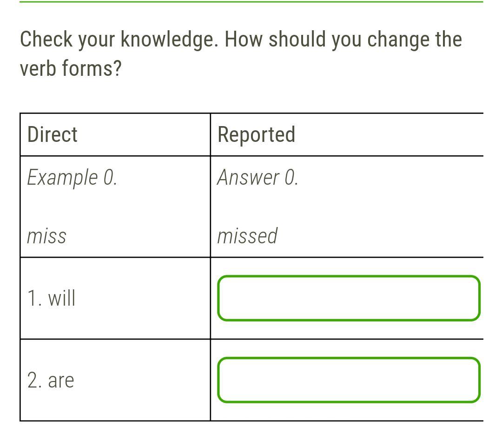Click the answer field beside "1. will"
Image resolution: width=502 pixels, height=448 pixels.
(349, 298)
